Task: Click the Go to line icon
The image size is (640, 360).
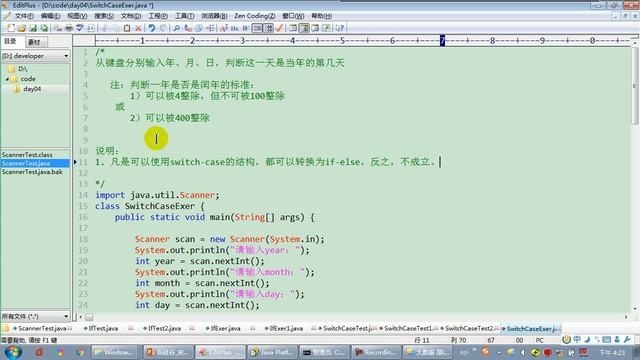Action: click(210, 28)
